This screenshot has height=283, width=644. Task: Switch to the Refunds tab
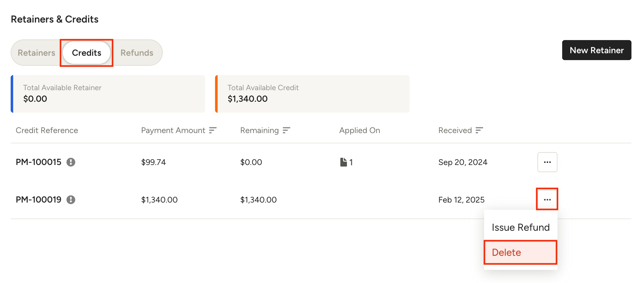click(137, 53)
